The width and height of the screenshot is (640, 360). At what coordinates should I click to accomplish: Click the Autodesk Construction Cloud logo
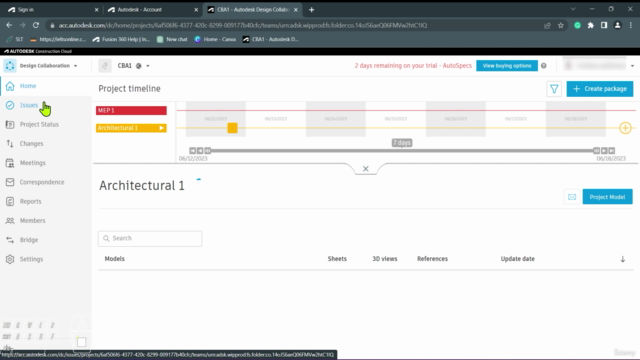point(38,51)
